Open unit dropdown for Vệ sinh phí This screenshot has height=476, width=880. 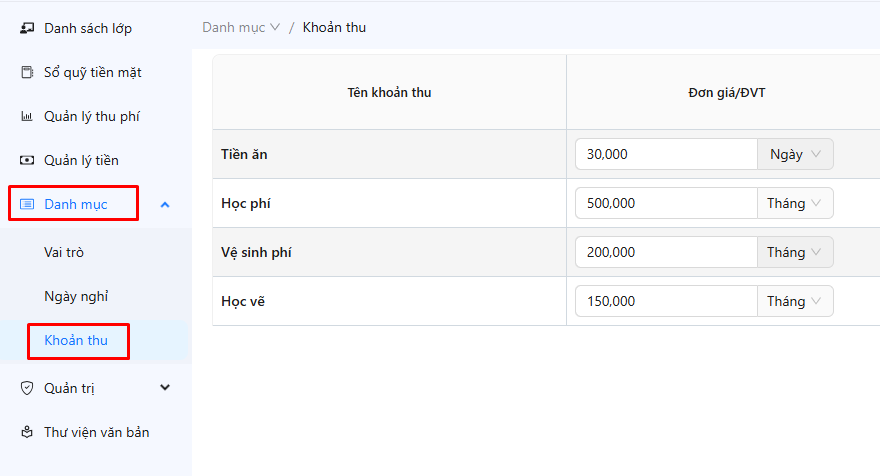point(795,252)
